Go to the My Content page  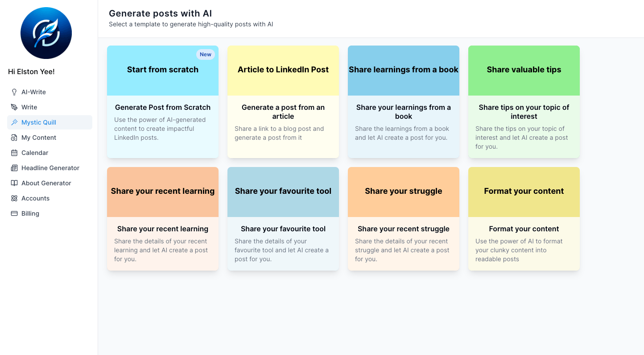39,138
